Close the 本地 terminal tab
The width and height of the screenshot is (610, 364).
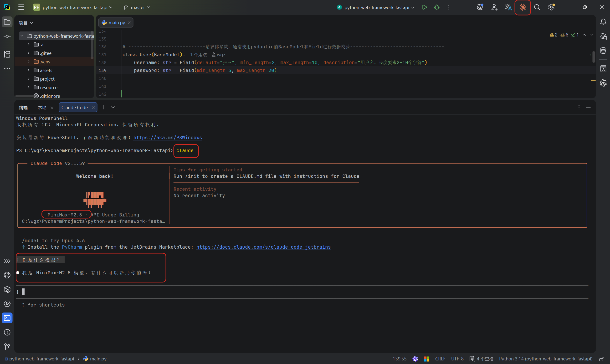pos(52,108)
